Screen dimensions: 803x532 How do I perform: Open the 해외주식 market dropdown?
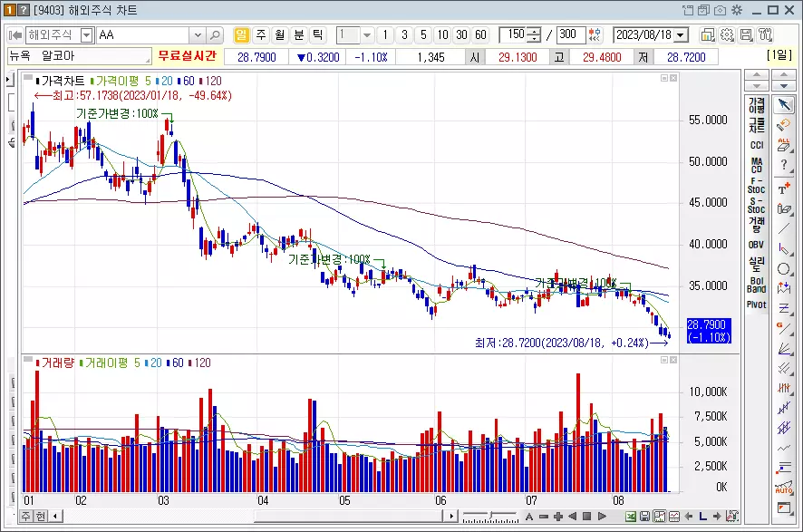click(87, 35)
